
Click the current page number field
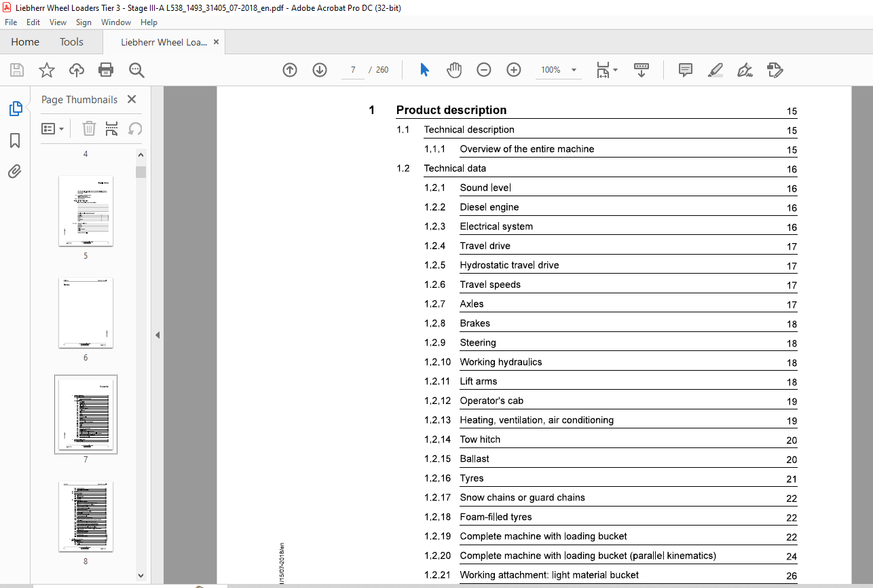click(x=353, y=70)
